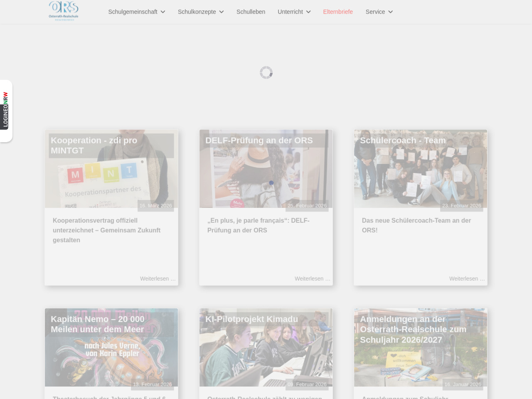Screen dimensions: 532x399
Task: Open the Kapitän Nemo theater poster image
Action: [x=111, y=357]
